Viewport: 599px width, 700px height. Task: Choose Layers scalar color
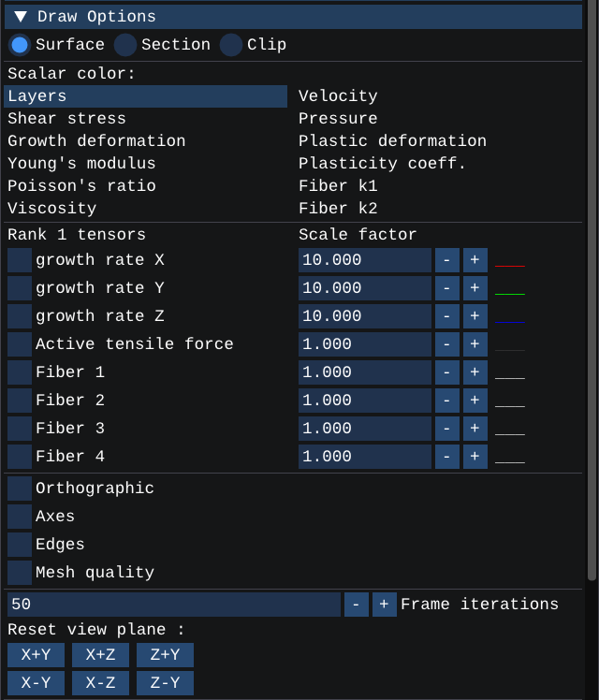point(145,96)
